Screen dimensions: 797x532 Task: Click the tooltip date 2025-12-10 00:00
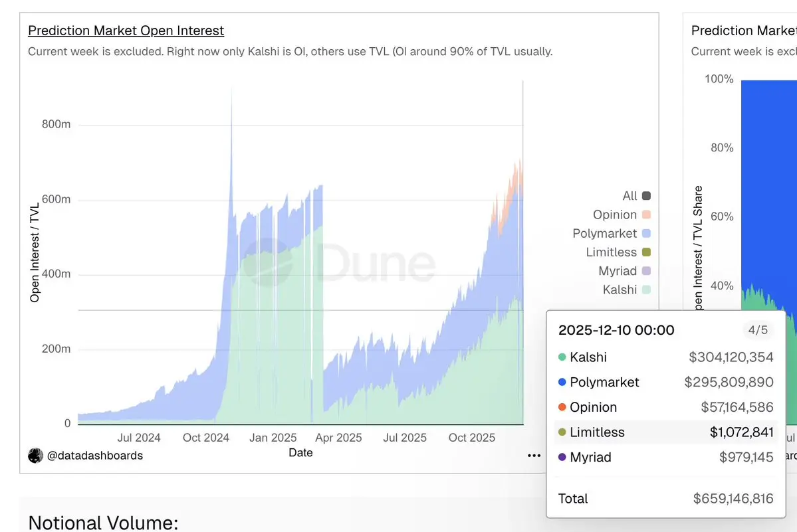[x=616, y=330]
